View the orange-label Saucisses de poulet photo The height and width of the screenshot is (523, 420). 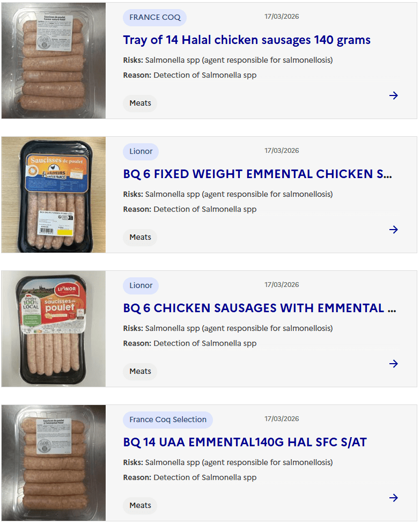[x=54, y=195]
